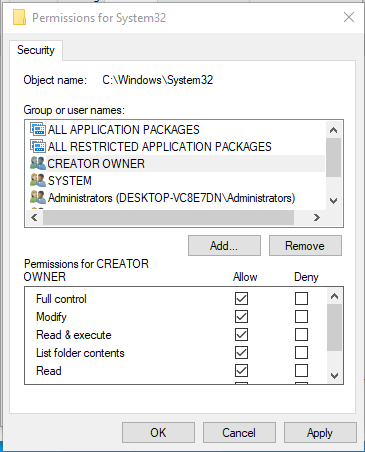Click the ALL RESTRICTED APPLICATION PACKAGES icon

pyautogui.click(x=38, y=146)
